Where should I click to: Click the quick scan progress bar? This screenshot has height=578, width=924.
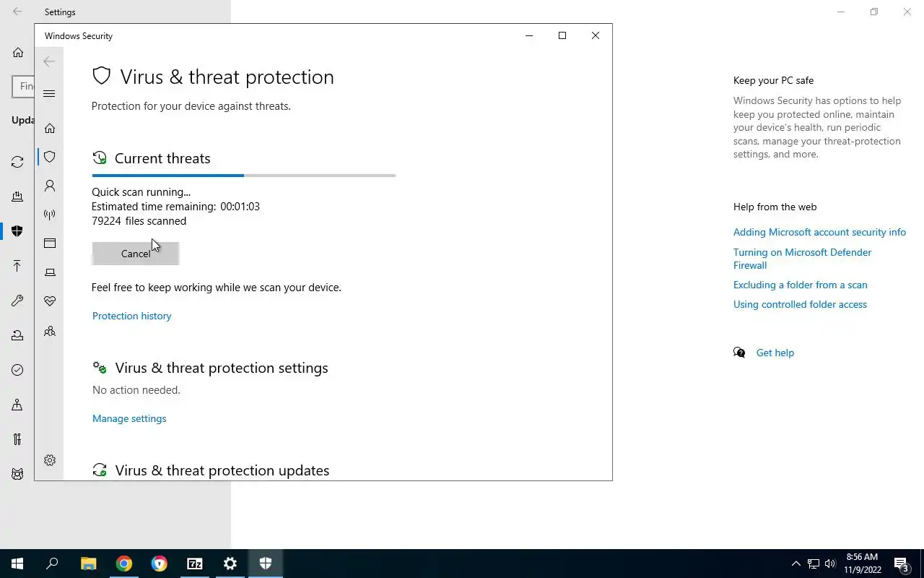[244, 175]
